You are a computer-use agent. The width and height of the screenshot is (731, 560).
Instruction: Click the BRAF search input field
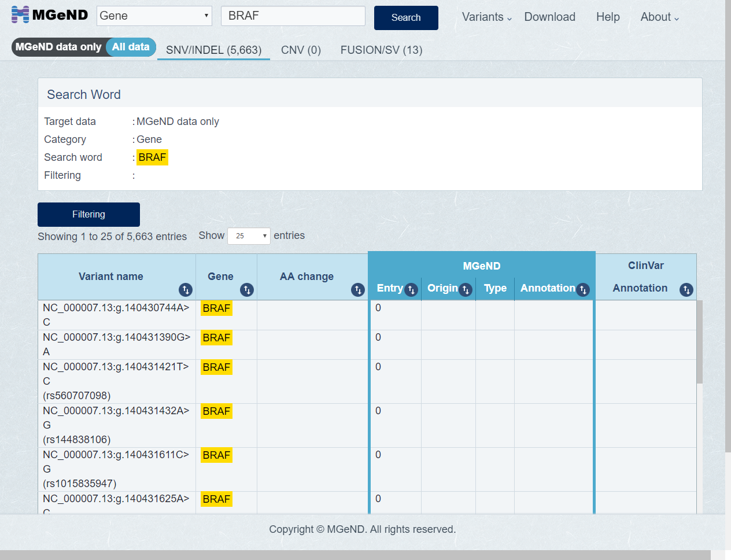[x=293, y=16]
